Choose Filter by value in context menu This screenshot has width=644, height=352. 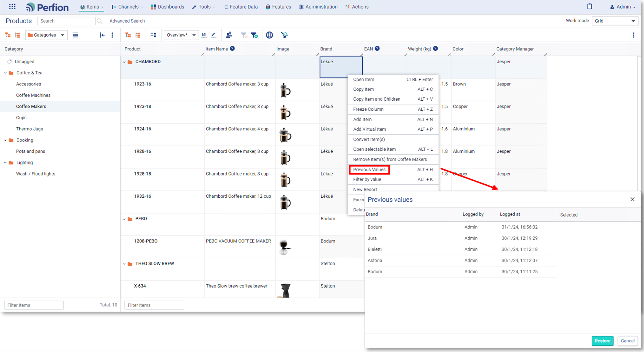[x=393, y=180]
